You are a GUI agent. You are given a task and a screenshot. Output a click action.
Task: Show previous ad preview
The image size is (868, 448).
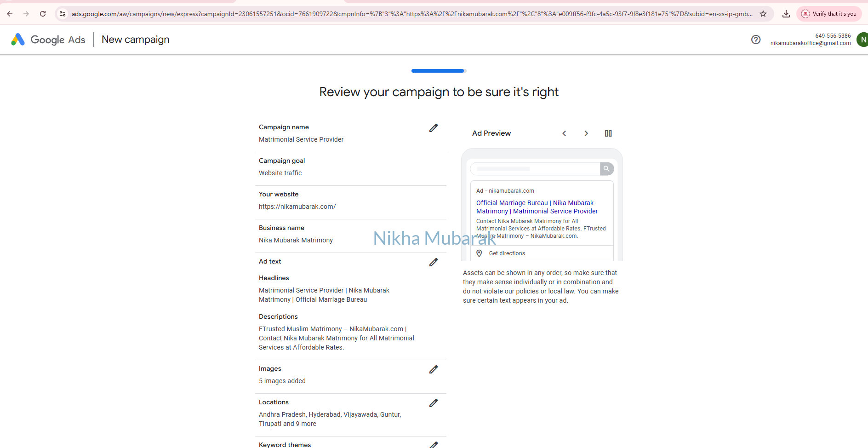pyautogui.click(x=564, y=133)
